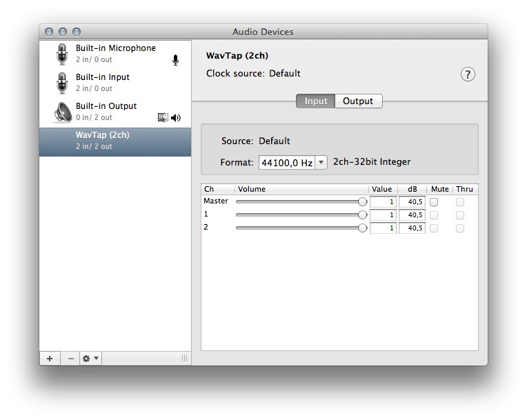The height and width of the screenshot is (420, 527).
Task: Click the system alert sound indicator icon
Action: coord(163,118)
